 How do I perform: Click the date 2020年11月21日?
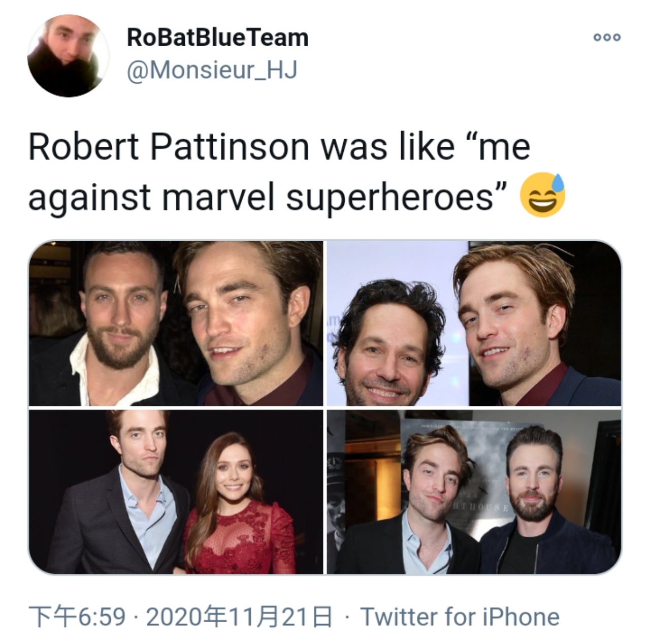(x=240, y=617)
